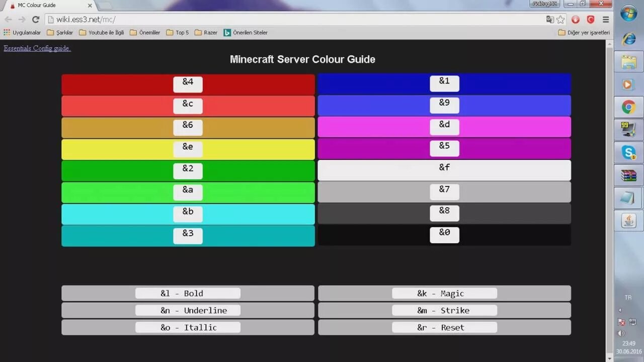Screen dimensions: 644x362
Task: Open the blue notebook taskbar icon
Action: pos(629,198)
